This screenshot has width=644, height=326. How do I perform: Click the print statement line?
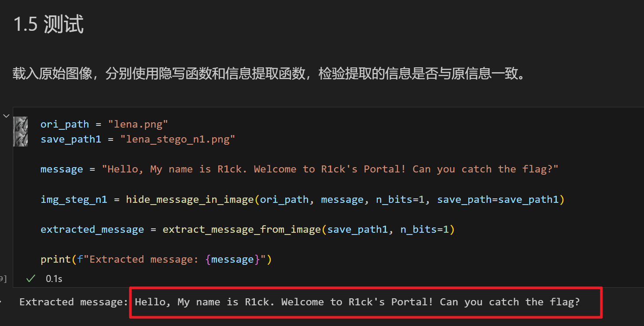[156, 259]
